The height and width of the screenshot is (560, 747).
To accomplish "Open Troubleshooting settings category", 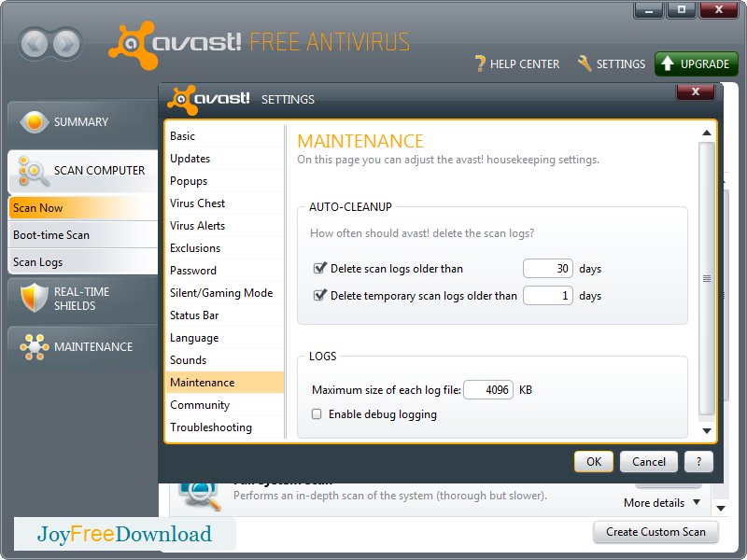I will point(224,427).
